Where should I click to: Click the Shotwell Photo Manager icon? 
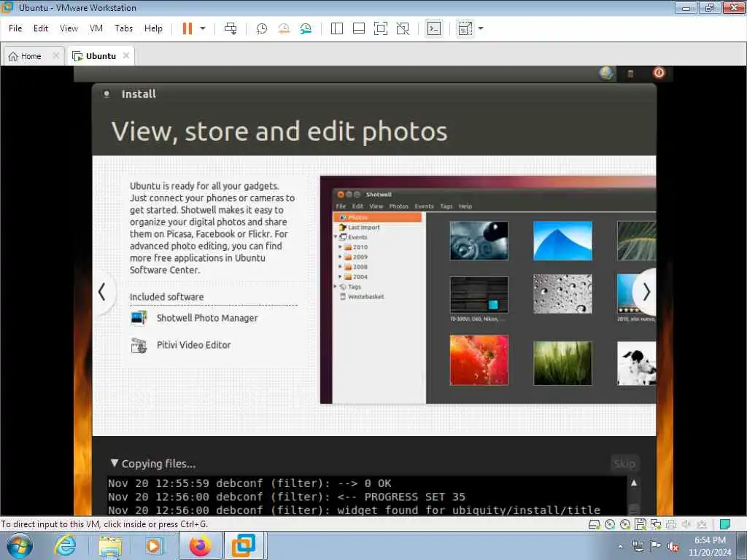point(139,318)
